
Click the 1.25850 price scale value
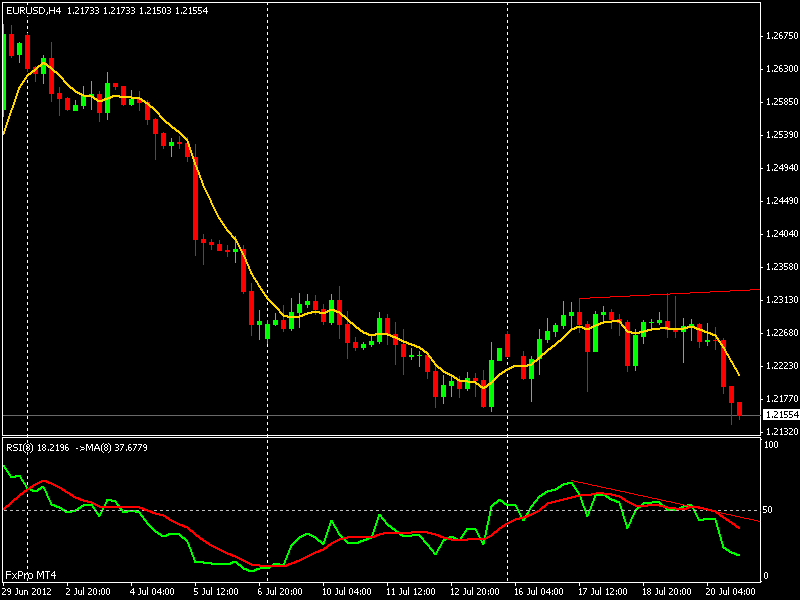click(782, 102)
